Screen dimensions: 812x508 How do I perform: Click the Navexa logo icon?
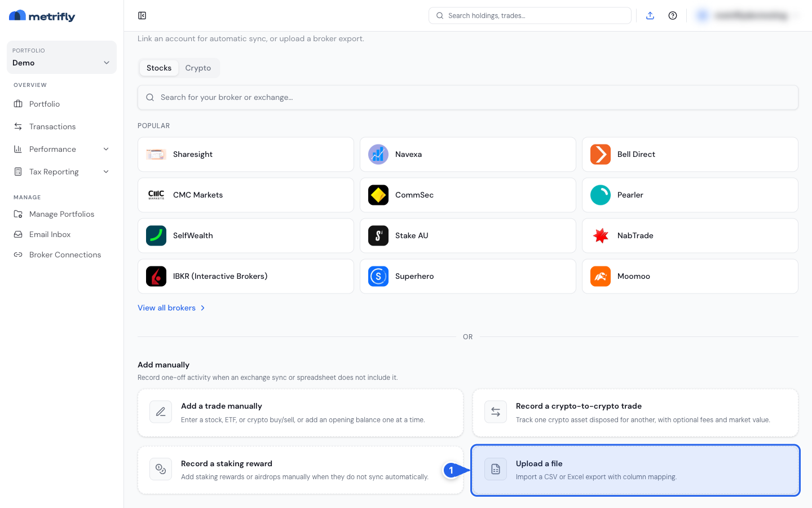coord(378,154)
